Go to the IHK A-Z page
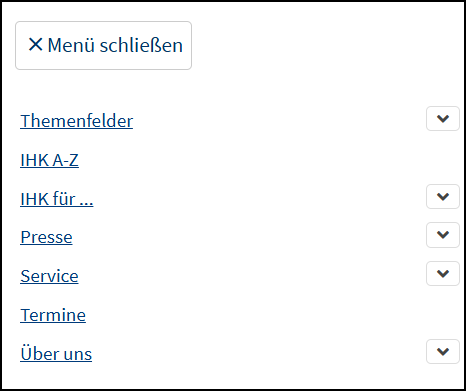Screen dimensions: 466x391 point(49,160)
